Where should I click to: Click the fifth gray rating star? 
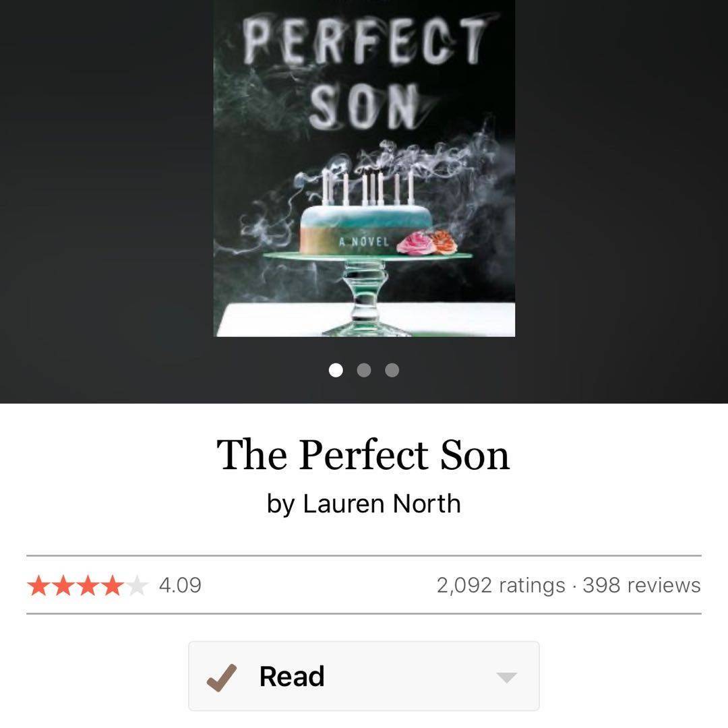click(135, 585)
